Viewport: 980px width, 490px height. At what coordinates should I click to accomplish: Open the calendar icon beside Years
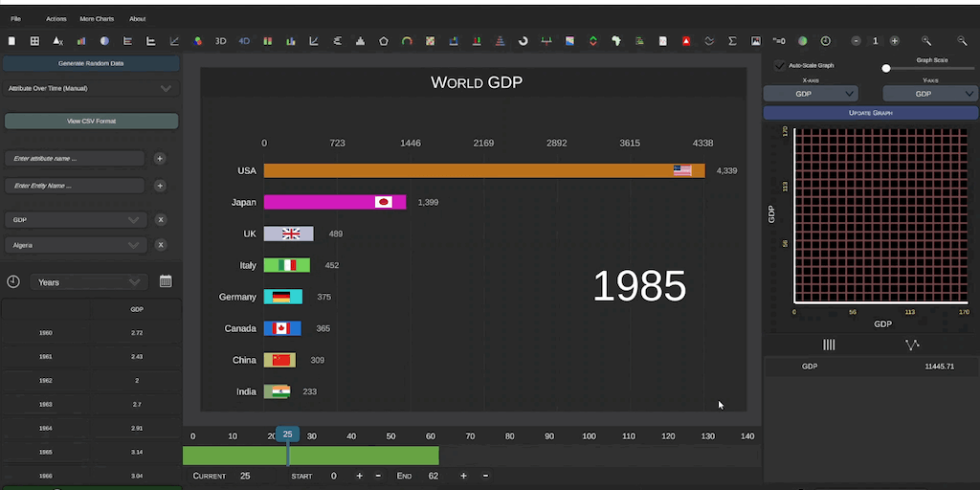pyautogui.click(x=166, y=281)
